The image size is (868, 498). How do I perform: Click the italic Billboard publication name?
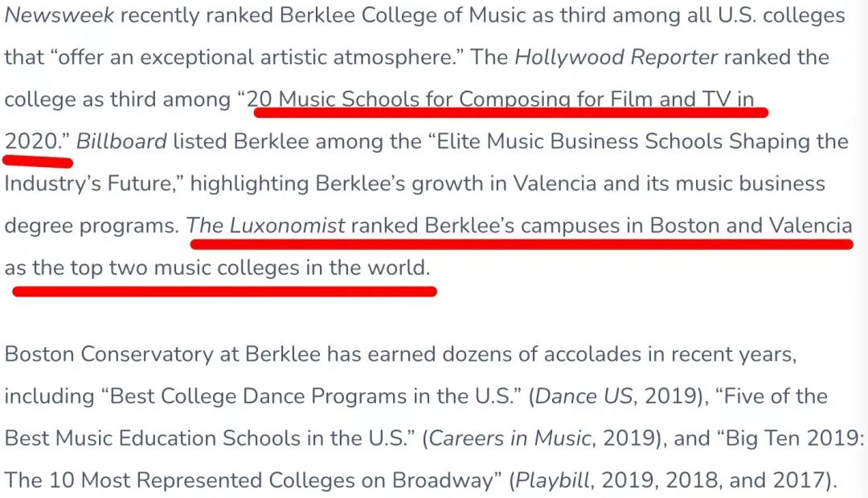pyautogui.click(x=121, y=141)
